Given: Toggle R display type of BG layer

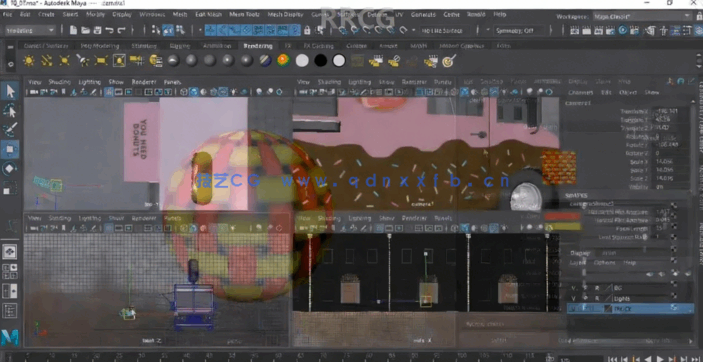Looking at the screenshot, I should point(597,288).
